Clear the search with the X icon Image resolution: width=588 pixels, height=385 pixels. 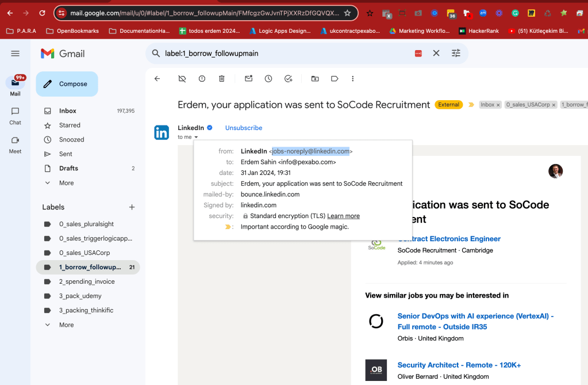tap(436, 54)
